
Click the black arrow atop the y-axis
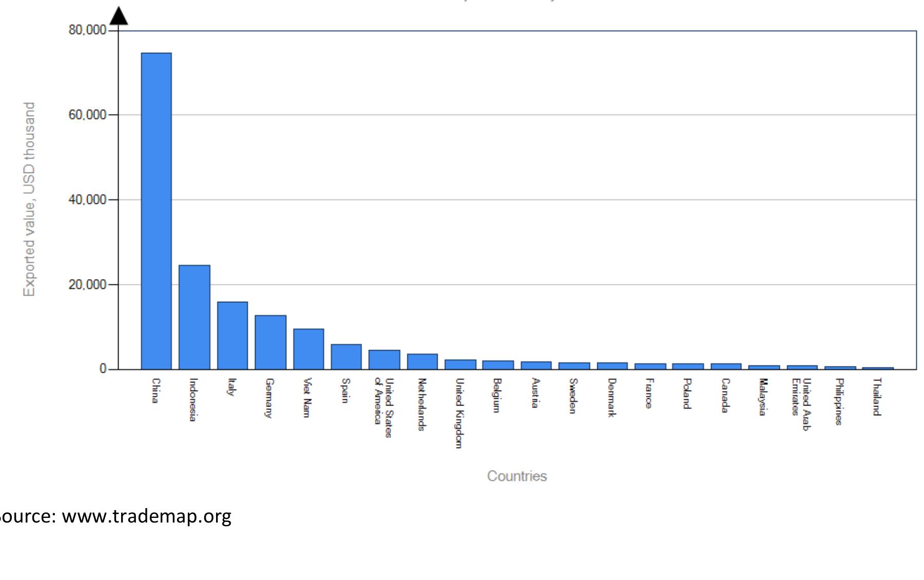(x=119, y=16)
